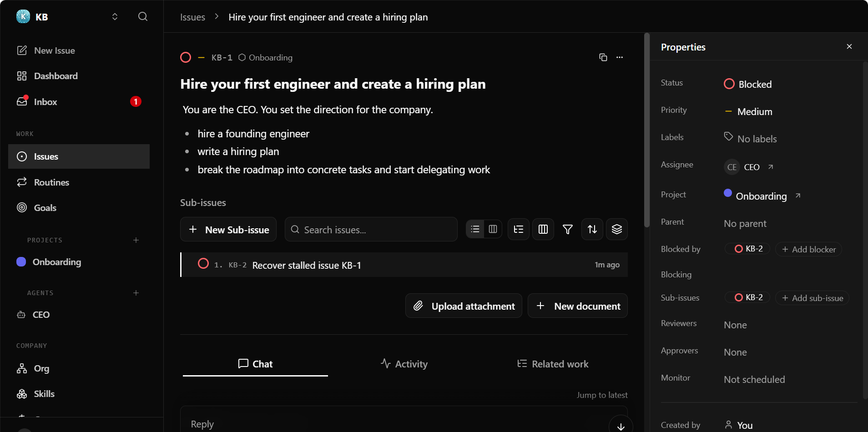Close the Properties panel

(x=849, y=46)
